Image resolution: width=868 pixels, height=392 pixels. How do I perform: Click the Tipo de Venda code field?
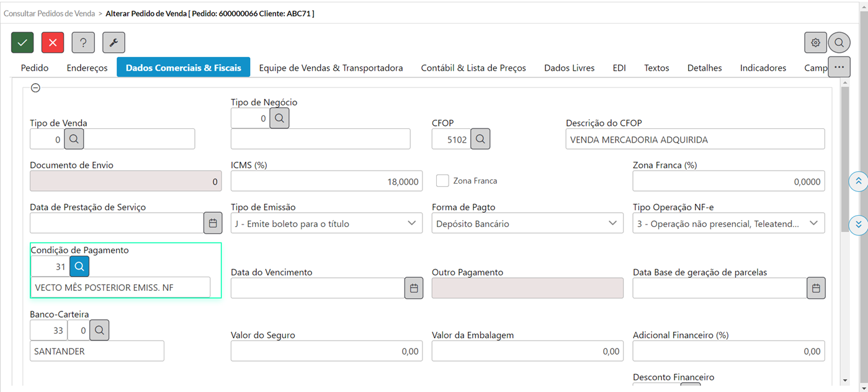pyautogui.click(x=47, y=140)
